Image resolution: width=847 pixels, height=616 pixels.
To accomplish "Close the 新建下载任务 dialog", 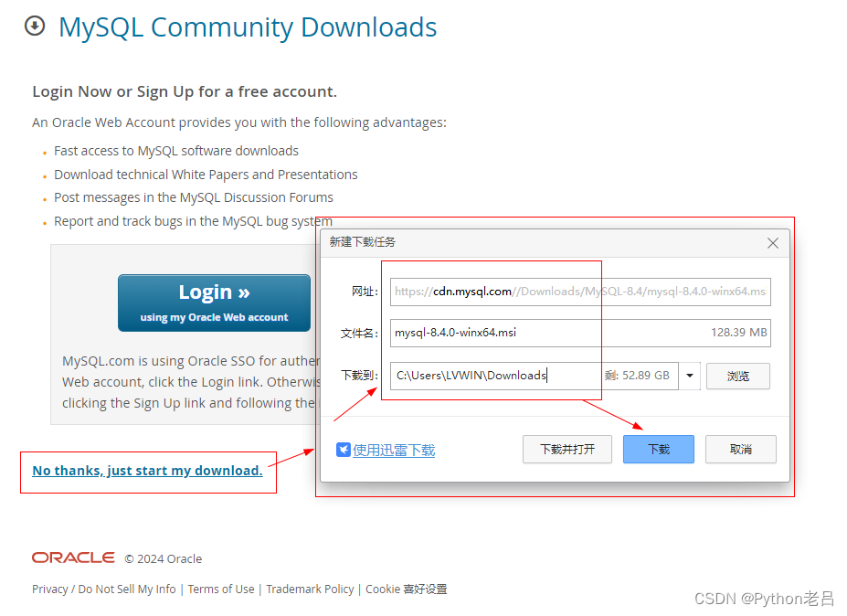I will tap(772, 243).
